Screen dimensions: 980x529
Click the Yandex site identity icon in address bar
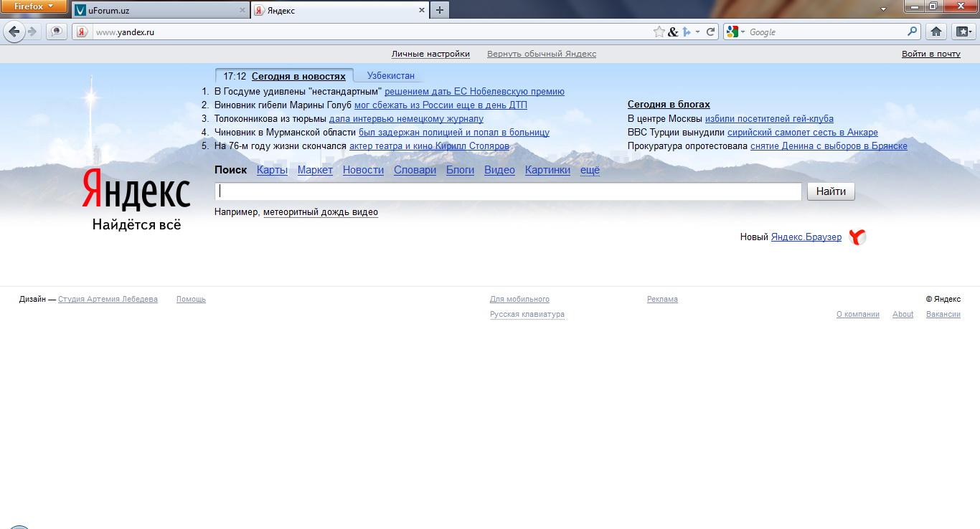click(x=83, y=32)
